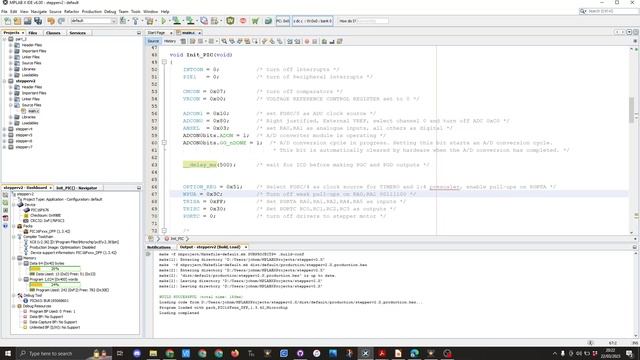Expand Linker Files under stepperv2

[x=11, y=99]
